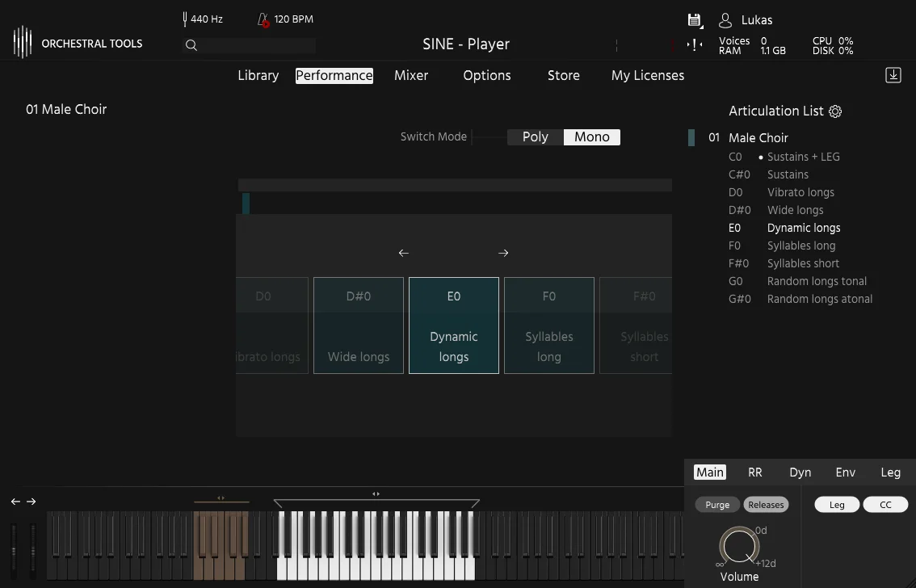Select the F#0 Syllables short card
The width and height of the screenshot is (916, 588).
636,325
